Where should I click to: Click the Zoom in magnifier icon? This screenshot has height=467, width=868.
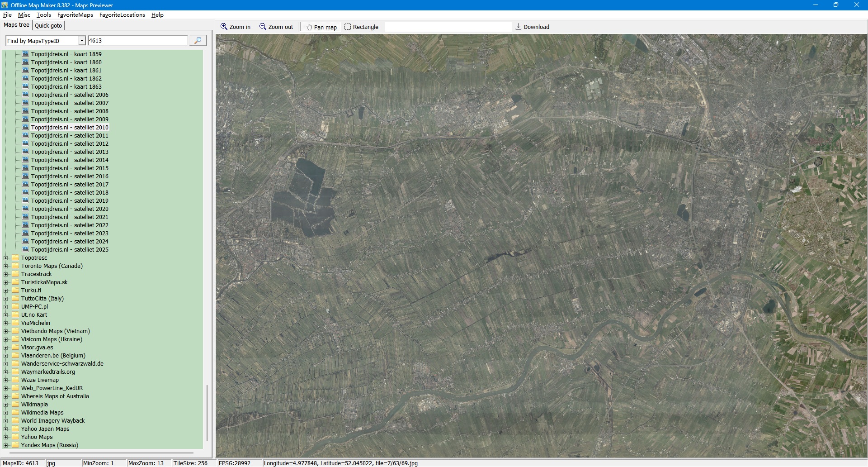coord(224,27)
